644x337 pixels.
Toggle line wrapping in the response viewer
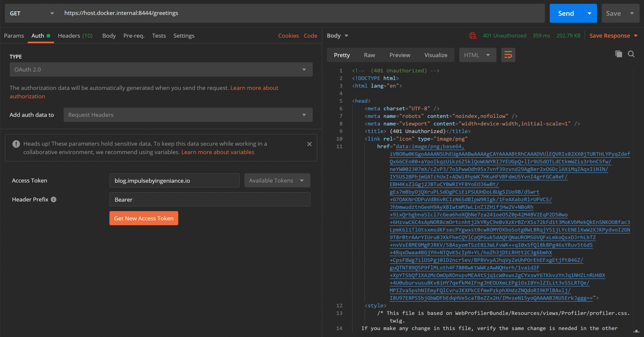pos(508,55)
